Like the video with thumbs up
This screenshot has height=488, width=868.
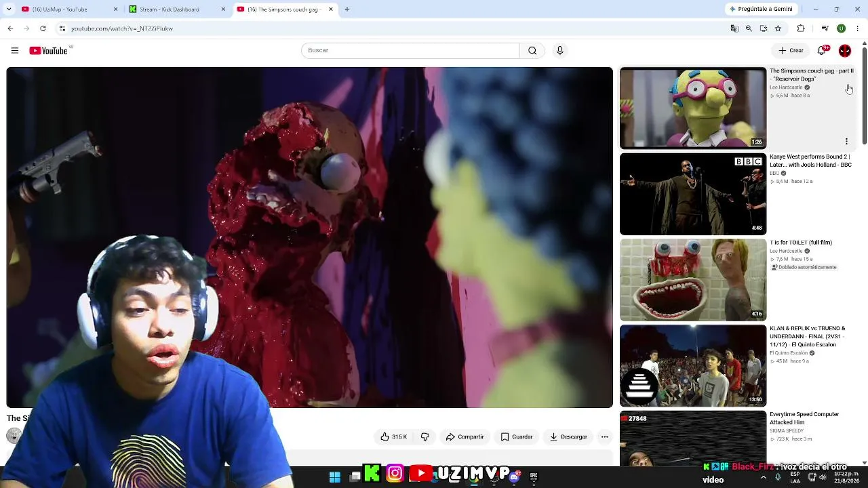click(394, 437)
